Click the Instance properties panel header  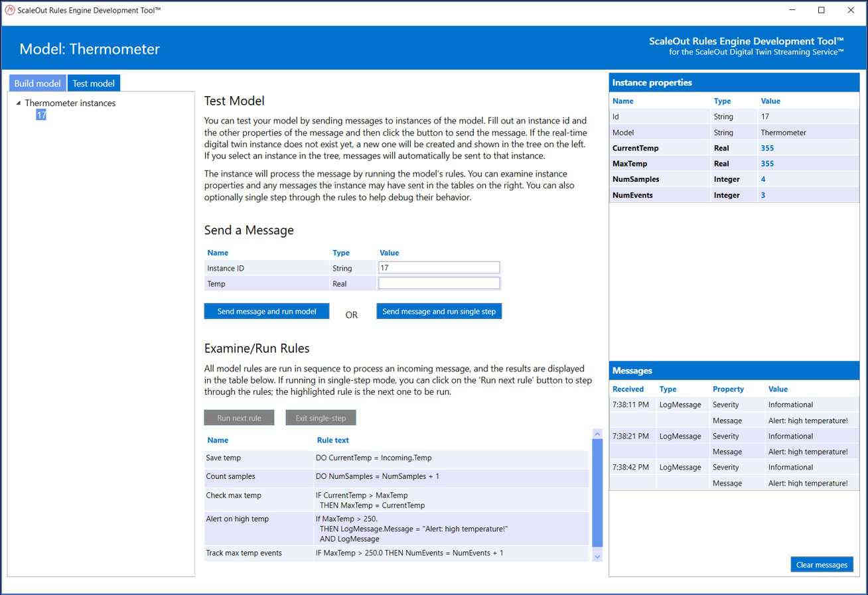734,82
